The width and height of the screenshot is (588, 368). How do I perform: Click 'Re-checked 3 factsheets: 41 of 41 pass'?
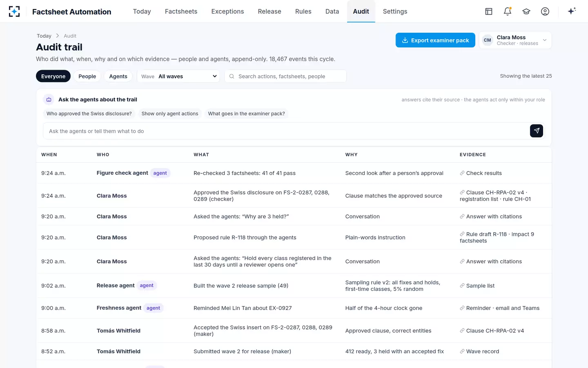(245, 173)
